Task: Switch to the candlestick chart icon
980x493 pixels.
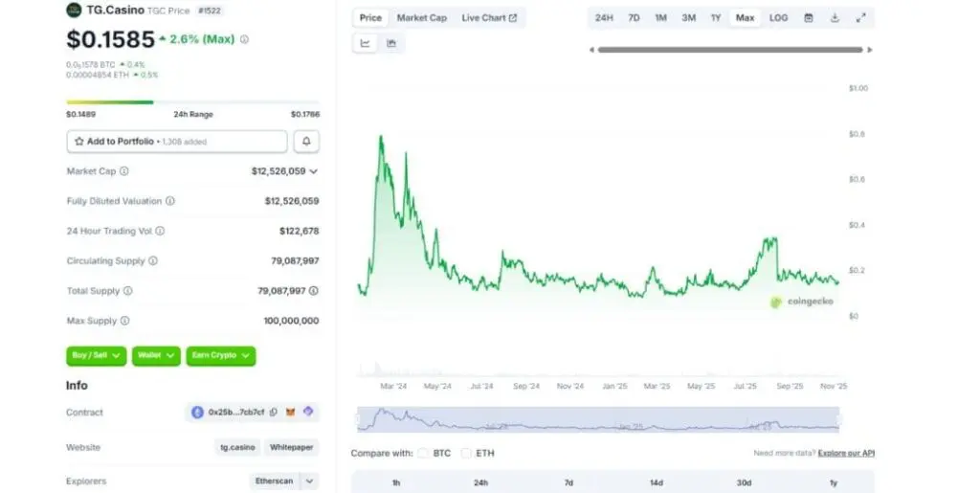Action: pyautogui.click(x=391, y=43)
